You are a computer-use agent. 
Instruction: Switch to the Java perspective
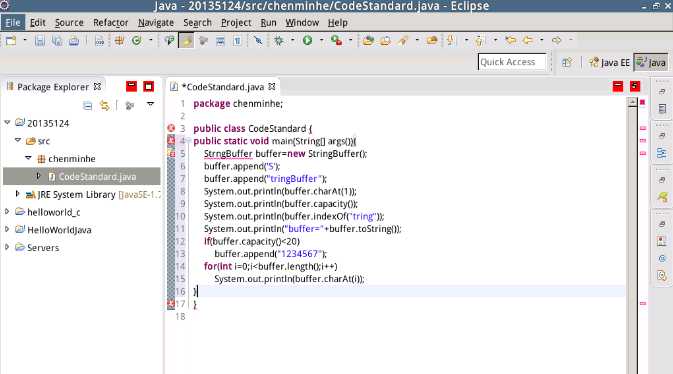651,63
